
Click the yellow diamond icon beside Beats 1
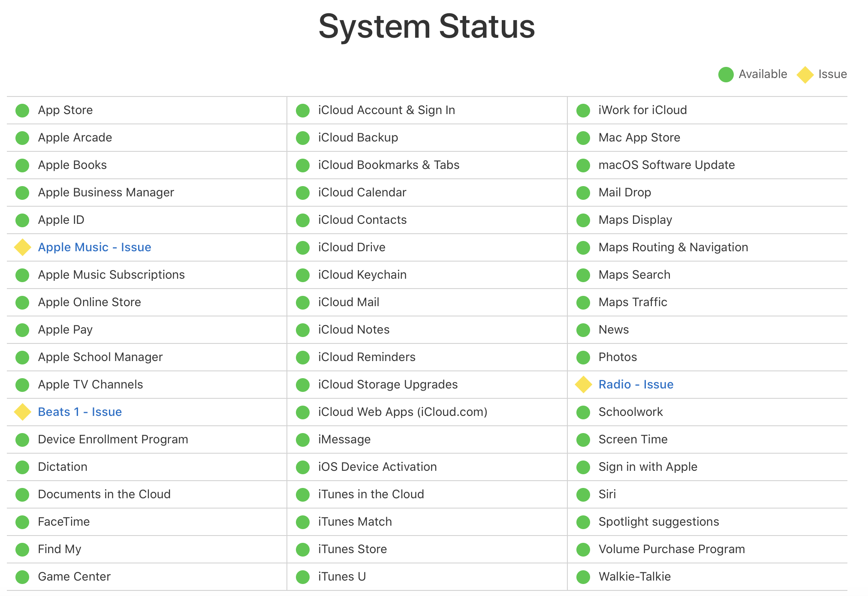point(22,412)
